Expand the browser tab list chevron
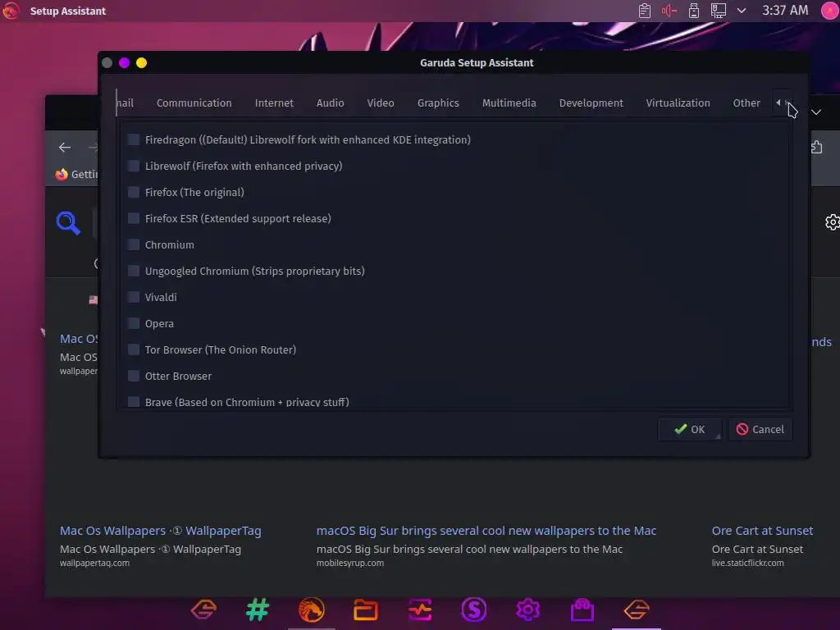This screenshot has height=630, width=840. (x=816, y=112)
